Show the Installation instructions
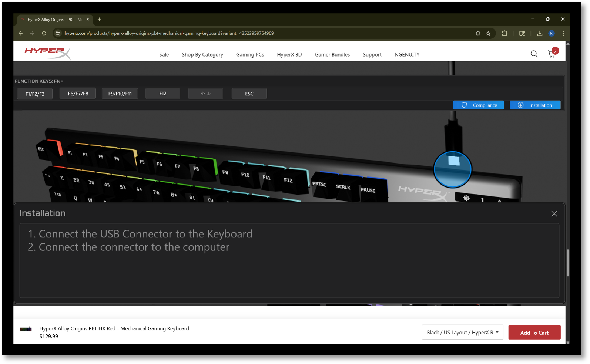The width and height of the screenshot is (590, 364). point(535,105)
